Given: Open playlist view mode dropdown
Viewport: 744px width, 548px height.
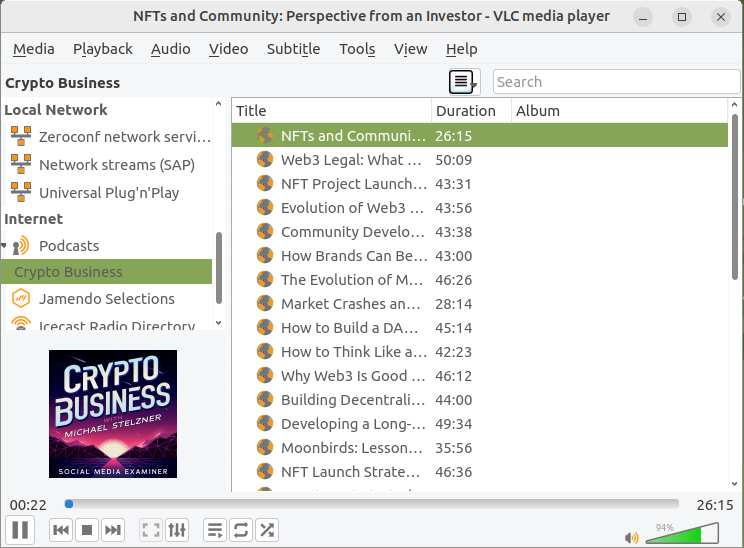Looking at the screenshot, I should coord(465,82).
